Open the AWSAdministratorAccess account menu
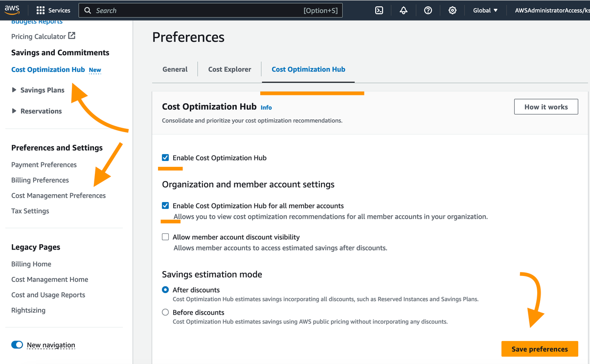Screen dimensions: 590x364 point(552,10)
